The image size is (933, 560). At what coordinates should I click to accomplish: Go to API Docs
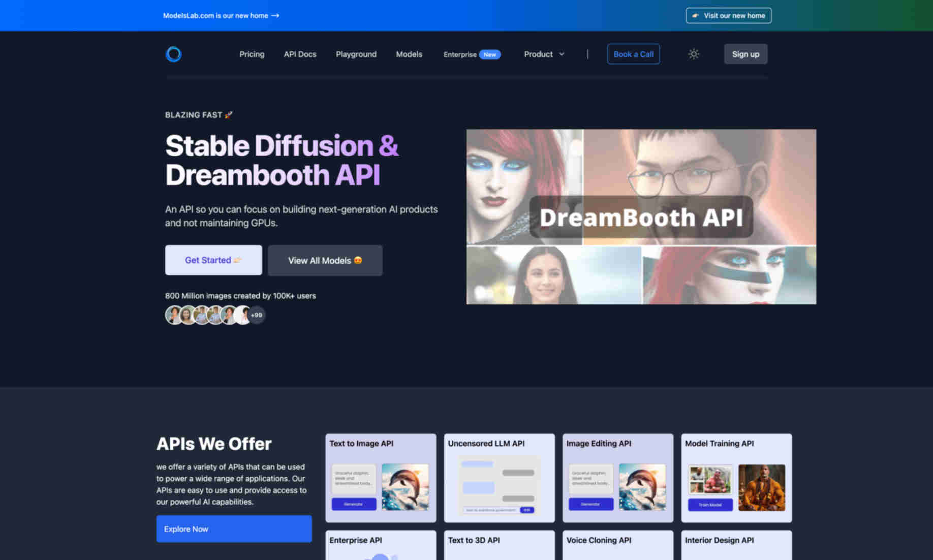[x=300, y=54]
